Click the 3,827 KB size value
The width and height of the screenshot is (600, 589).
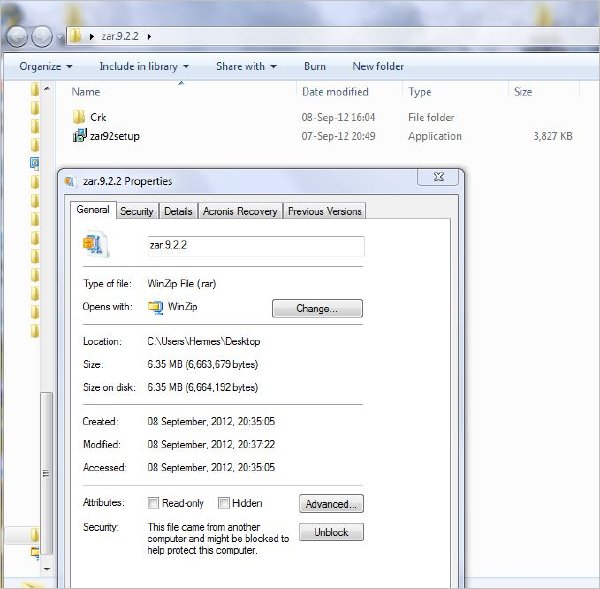(x=553, y=136)
